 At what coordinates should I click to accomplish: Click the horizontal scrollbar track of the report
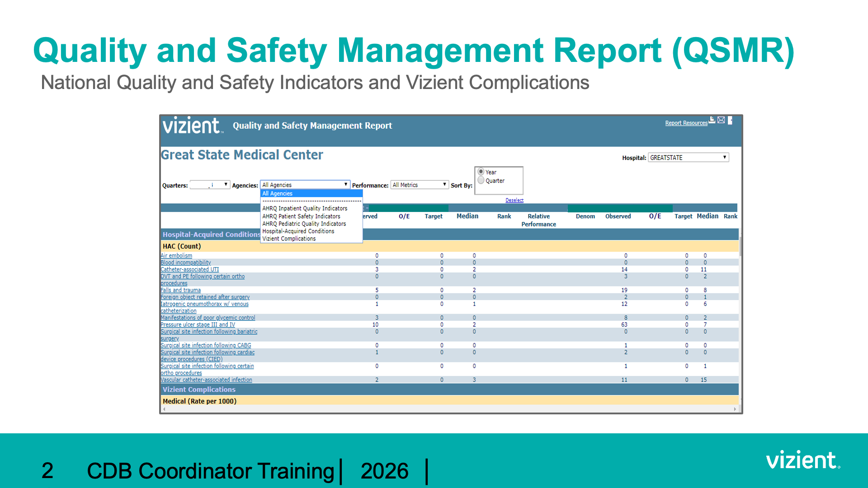(450, 409)
